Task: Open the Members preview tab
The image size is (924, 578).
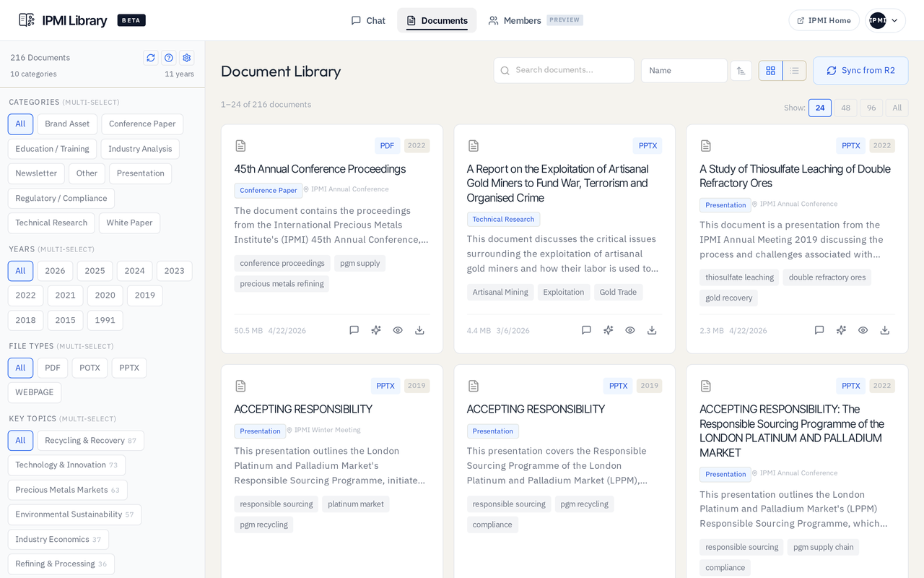Action: click(x=535, y=20)
